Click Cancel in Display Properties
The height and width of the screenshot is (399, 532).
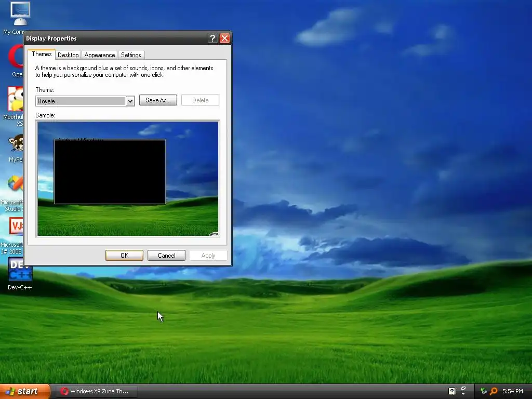[x=167, y=256]
